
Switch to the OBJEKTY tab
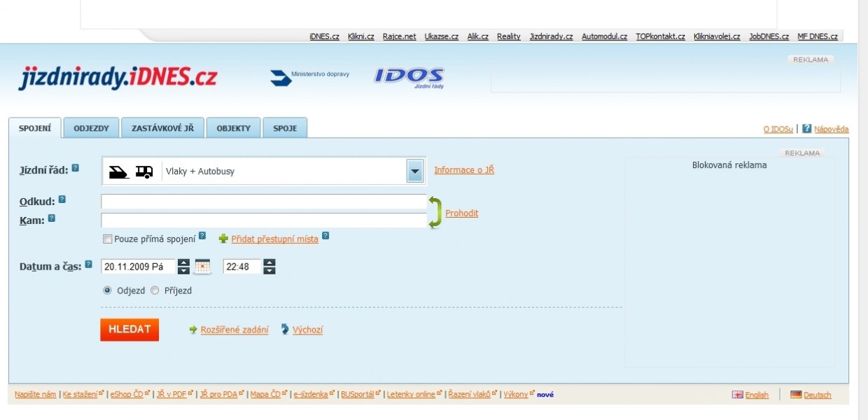[233, 129]
